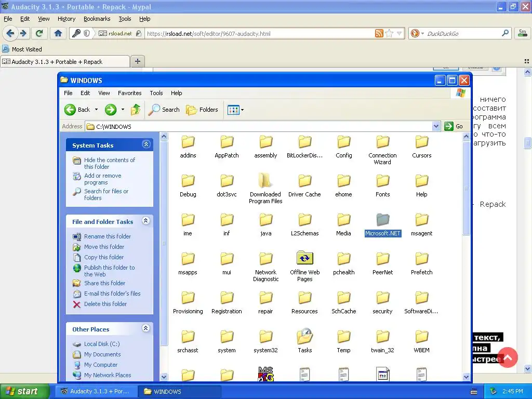This screenshot has width=532, height=399.
Task: Select the security folder icon
Action: [383, 298]
